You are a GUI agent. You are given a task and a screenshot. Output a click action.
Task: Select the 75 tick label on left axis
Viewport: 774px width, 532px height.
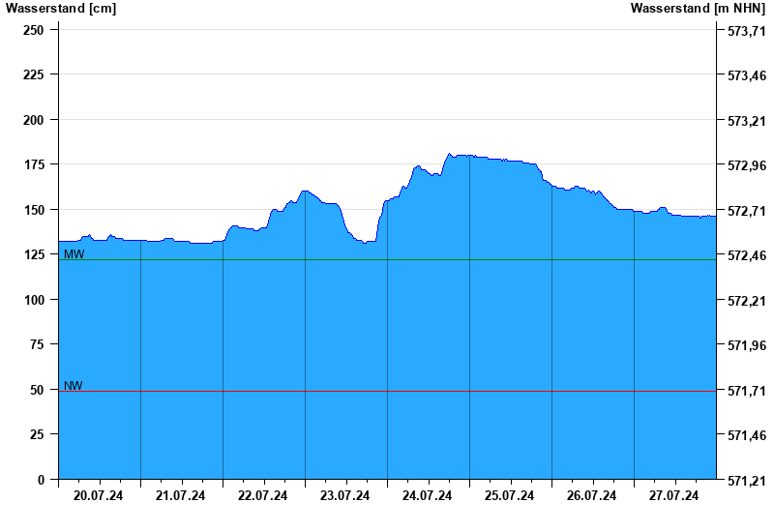(37, 345)
